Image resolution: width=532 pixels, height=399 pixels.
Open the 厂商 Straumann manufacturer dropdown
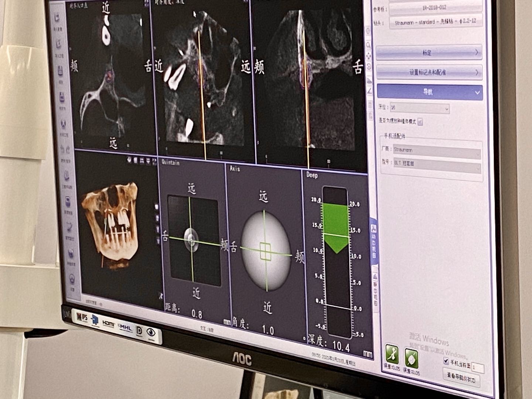coord(436,151)
